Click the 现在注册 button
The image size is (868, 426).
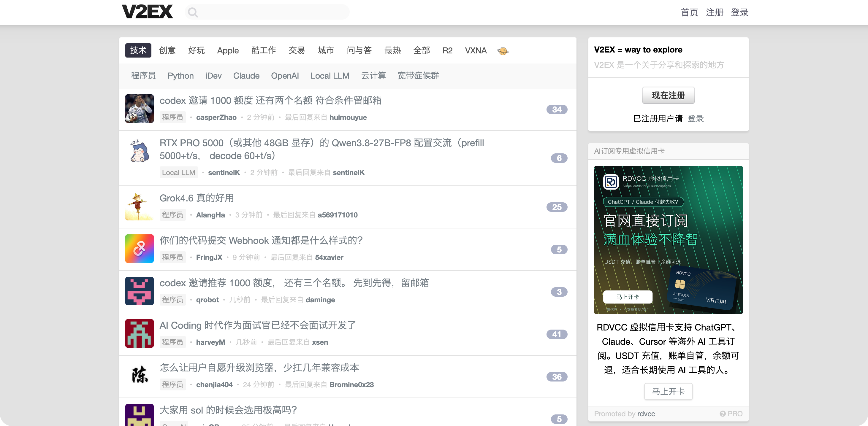[x=668, y=95]
